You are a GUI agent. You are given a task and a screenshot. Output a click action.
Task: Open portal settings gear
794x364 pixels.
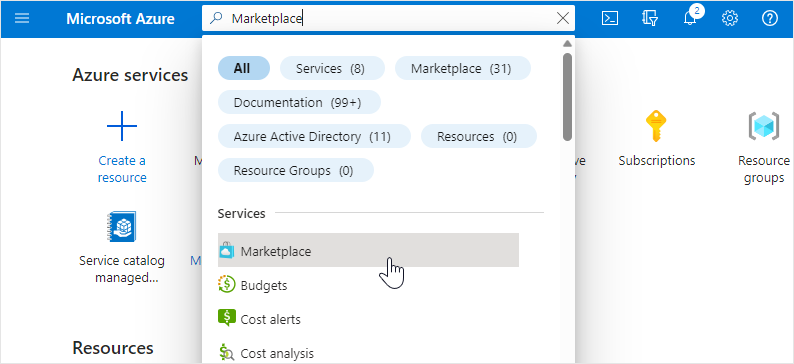(730, 19)
